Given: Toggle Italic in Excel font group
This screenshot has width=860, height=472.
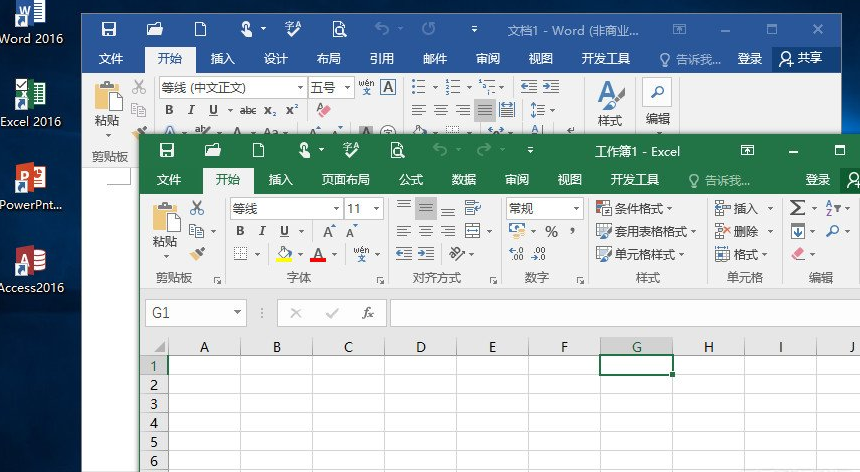Looking at the screenshot, I should click(x=262, y=231).
